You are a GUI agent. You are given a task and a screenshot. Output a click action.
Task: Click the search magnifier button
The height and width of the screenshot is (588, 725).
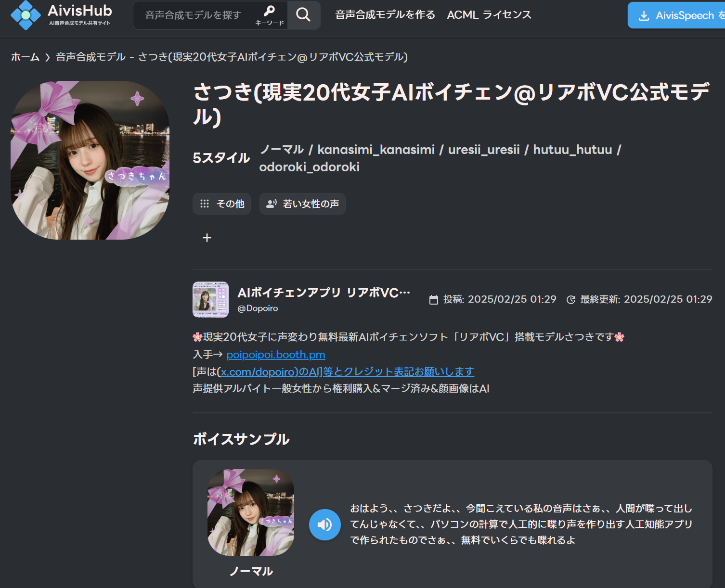coord(303,15)
